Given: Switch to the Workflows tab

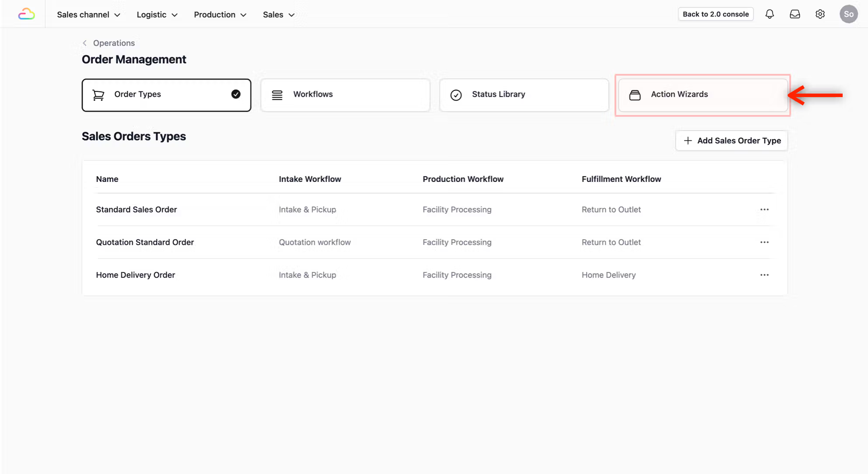Looking at the screenshot, I should (345, 95).
